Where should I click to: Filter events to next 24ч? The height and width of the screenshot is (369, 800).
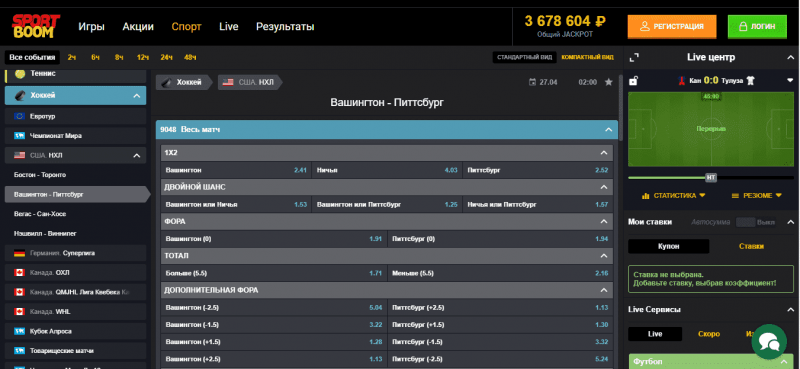point(166,57)
